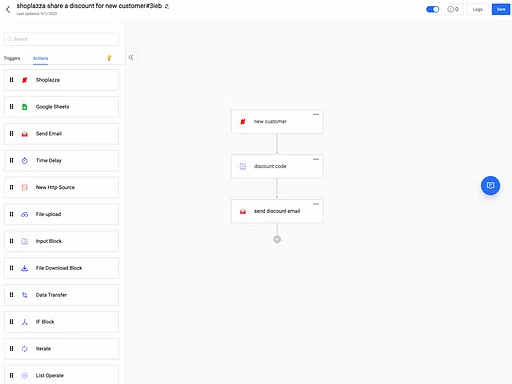Collapse the sidebar with double chevron

coord(131,57)
